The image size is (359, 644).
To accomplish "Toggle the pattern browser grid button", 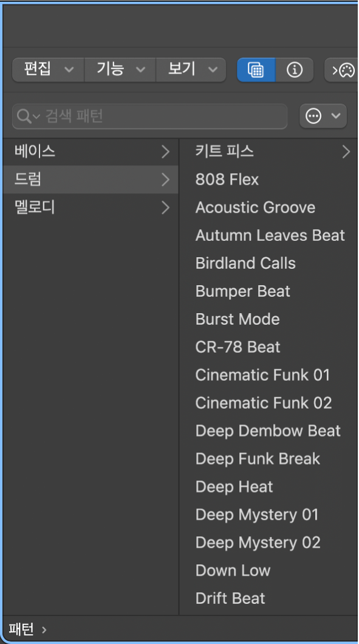I will [256, 70].
